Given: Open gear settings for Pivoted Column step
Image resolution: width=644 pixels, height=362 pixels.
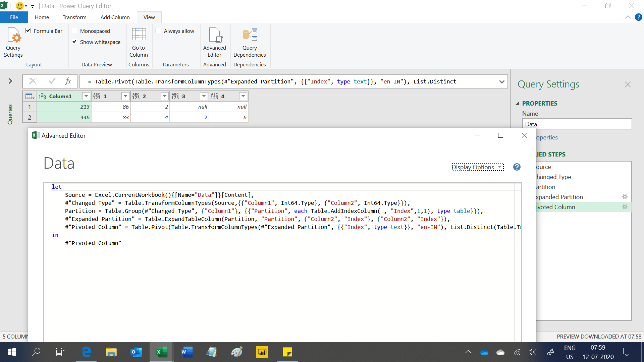Looking at the screenshot, I should pyautogui.click(x=625, y=207).
